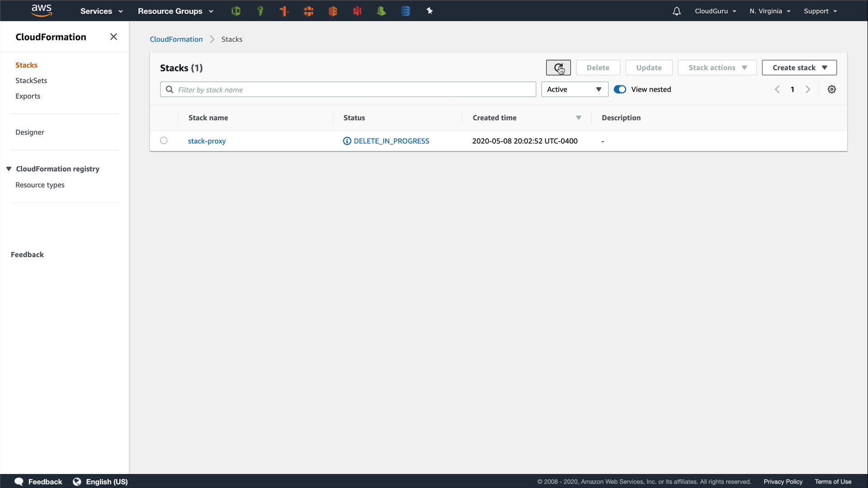Refresh the stacks list
Image resolution: width=868 pixels, height=488 pixels.
(x=558, y=68)
